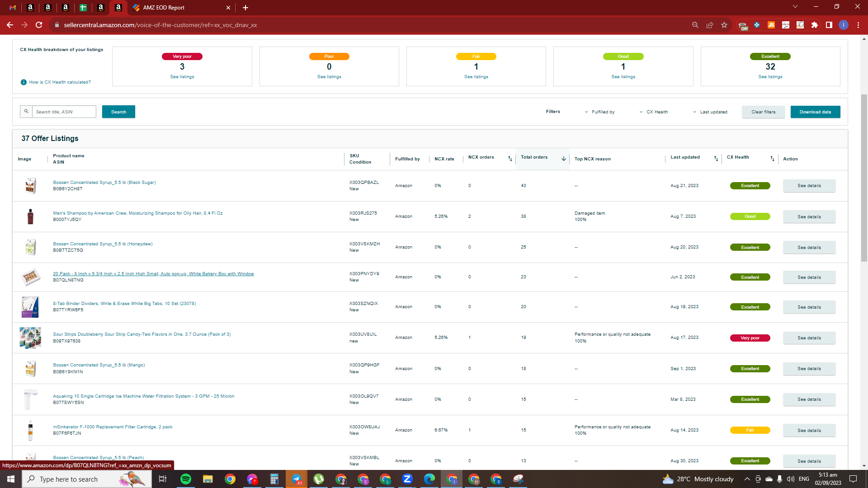Sort by CX Health column arrows
868x488 pixels.
[x=772, y=159]
